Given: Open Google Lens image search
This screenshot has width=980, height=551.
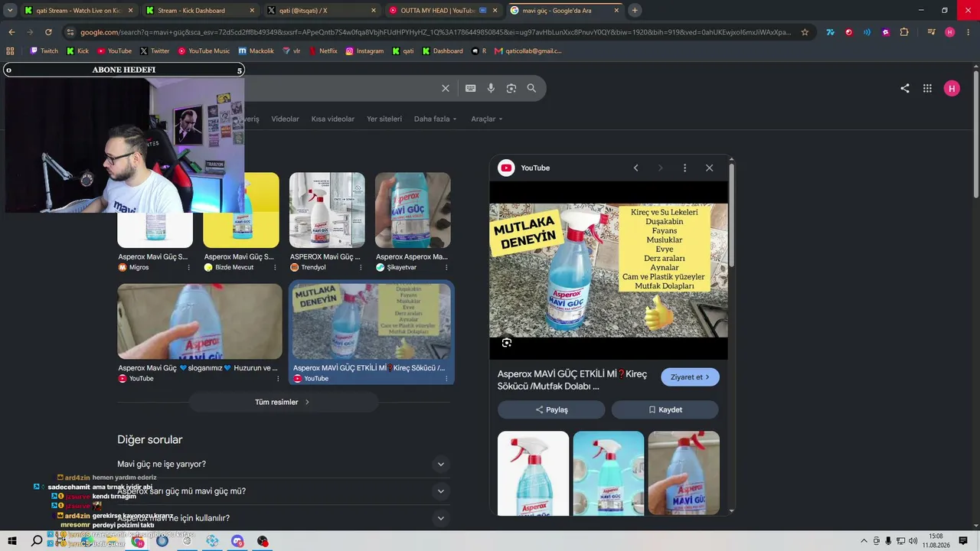Looking at the screenshot, I should [511, 88].
